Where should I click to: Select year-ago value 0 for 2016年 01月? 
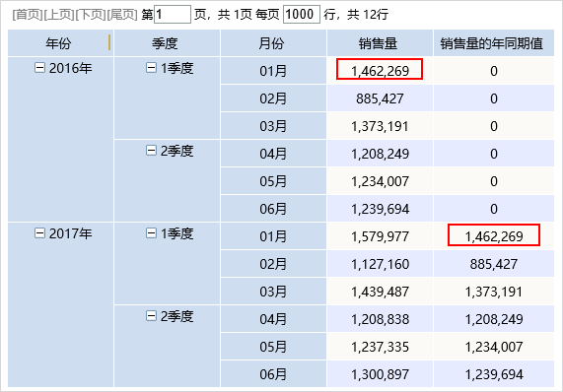pos(494,71)
